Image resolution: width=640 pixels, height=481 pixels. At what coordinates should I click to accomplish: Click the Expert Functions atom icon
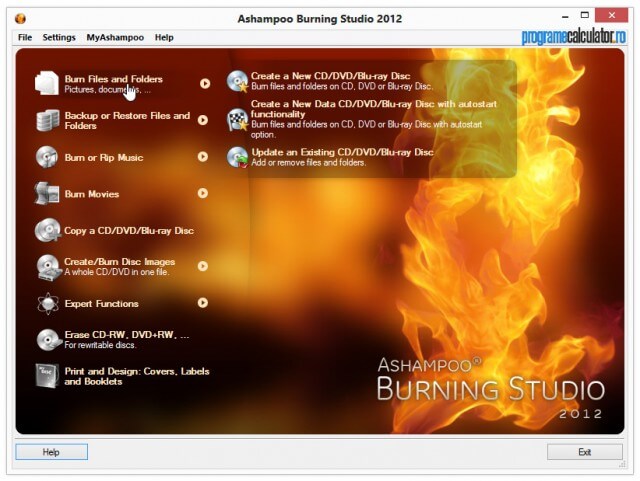click(x=48, y=303)
